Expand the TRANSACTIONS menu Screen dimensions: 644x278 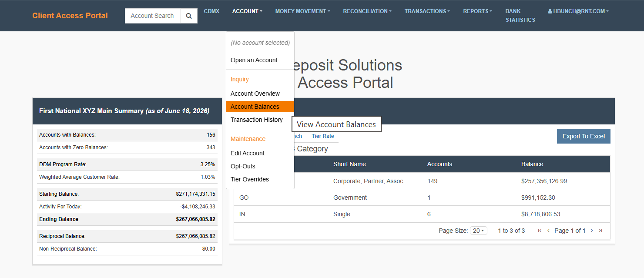pyautogui.click(x=427, y=11)
